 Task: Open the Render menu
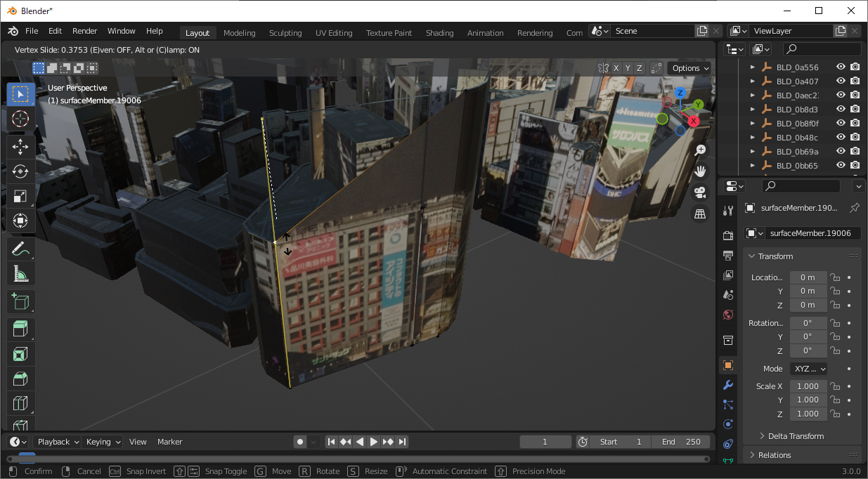click(85, 31)
